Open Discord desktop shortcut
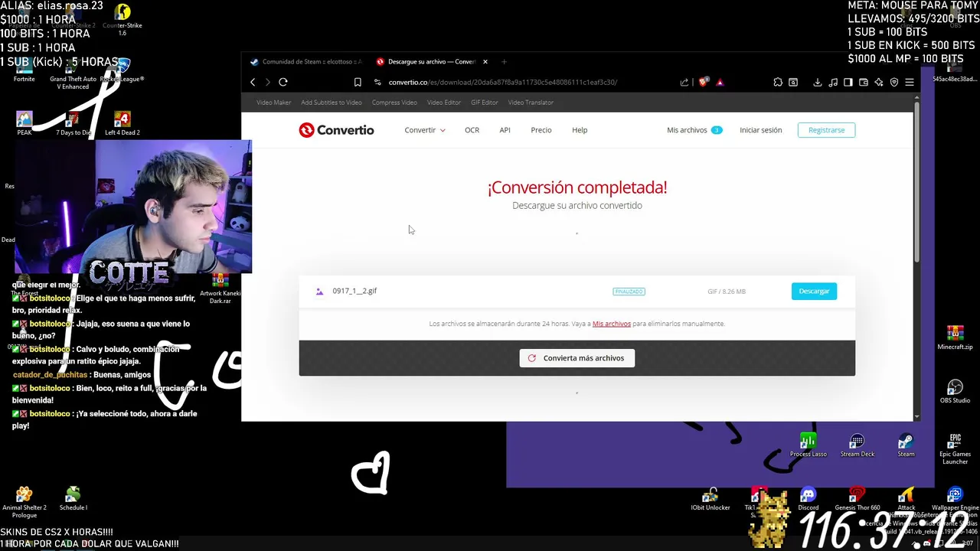This screenshot has width=980, height=551. tap(808, 499)
